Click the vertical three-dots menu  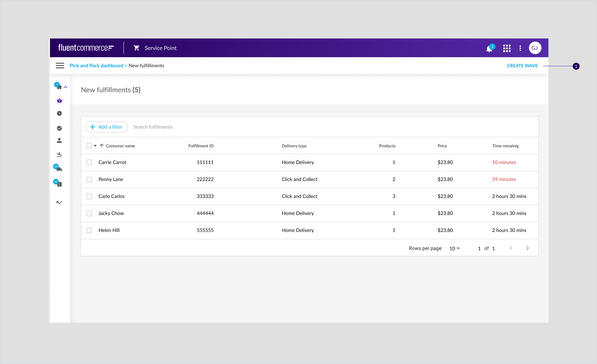point(520,48)
